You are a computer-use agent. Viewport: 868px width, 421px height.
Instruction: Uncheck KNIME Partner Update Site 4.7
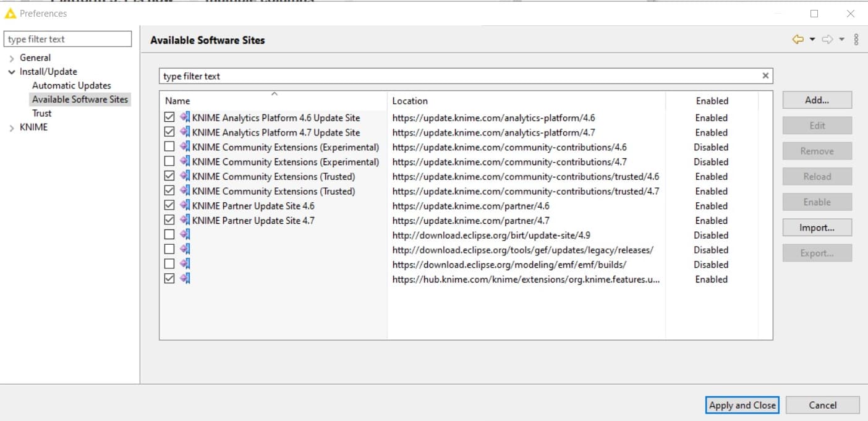[x=169, y=220]
